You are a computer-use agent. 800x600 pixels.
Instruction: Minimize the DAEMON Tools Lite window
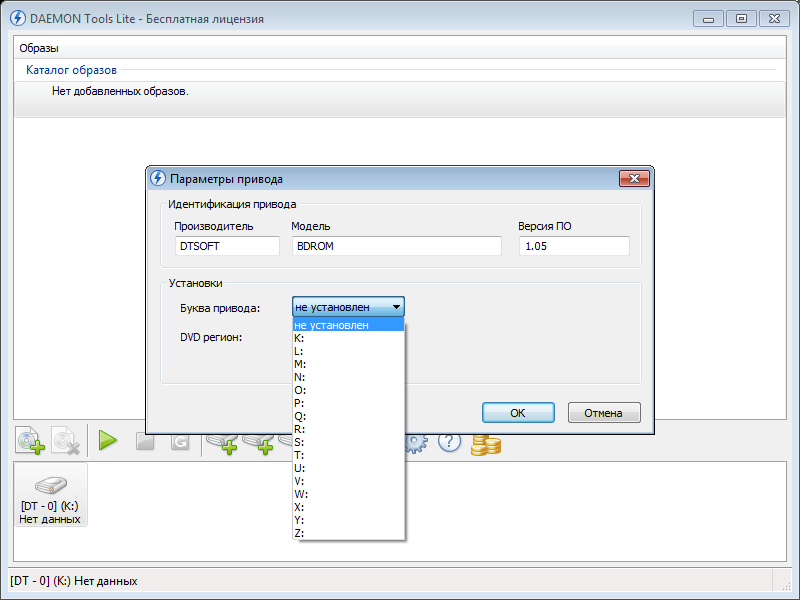pyautogui.click(x=708, y=19)
